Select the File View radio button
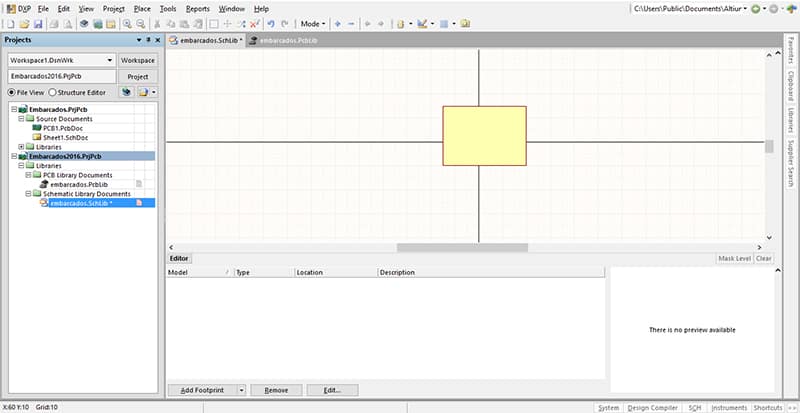 [13, 92]
